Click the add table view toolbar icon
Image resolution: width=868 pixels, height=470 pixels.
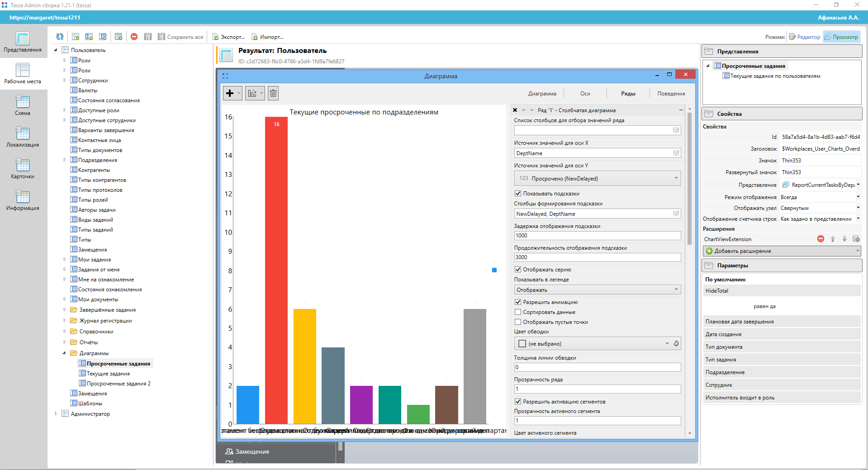(x=119, y=37)
